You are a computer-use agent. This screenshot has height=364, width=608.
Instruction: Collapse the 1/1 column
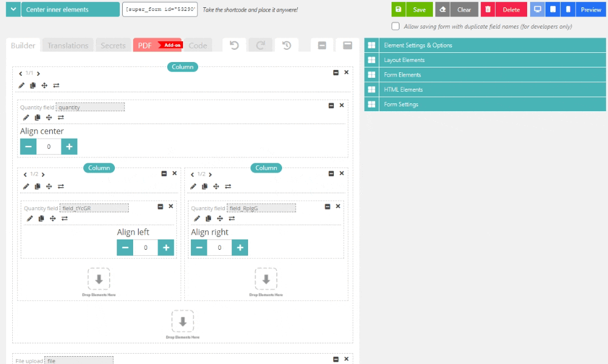(336, 72)
